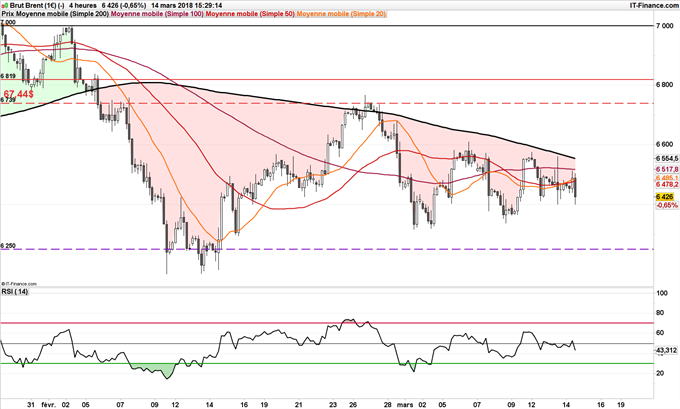The width and height of the screenshot is (680, 409).
Task: Click the 26 date label on time axis
Action: (x=353, y=404)
